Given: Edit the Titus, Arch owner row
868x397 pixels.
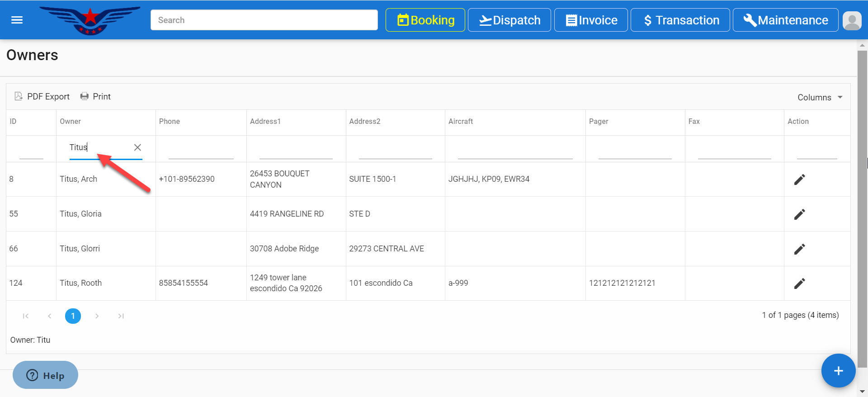Looking at the screenshot, I should [799, 180].
